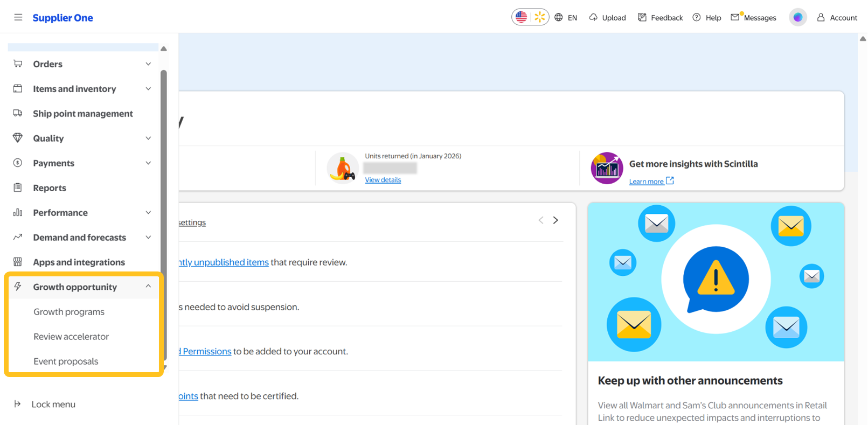The width and height of the screenshot is (868, 425).
Task: Click the Help question mark icon
Action: (697, 17)
